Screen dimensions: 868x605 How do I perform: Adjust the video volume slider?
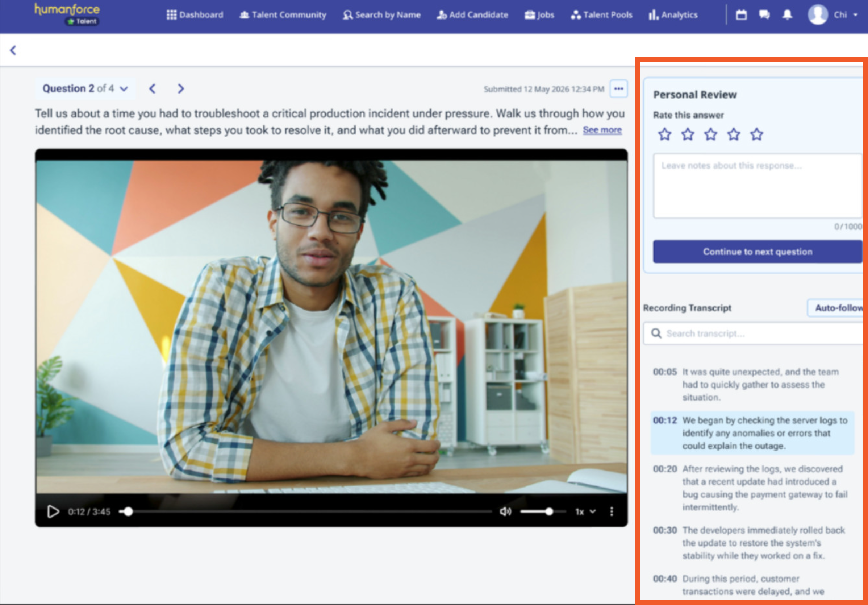[x=543, y=511]
